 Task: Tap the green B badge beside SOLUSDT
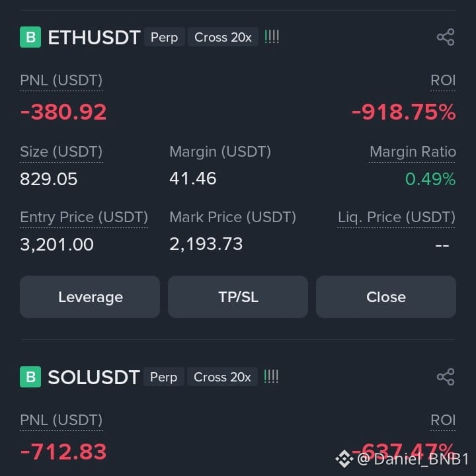click(30, 377)
